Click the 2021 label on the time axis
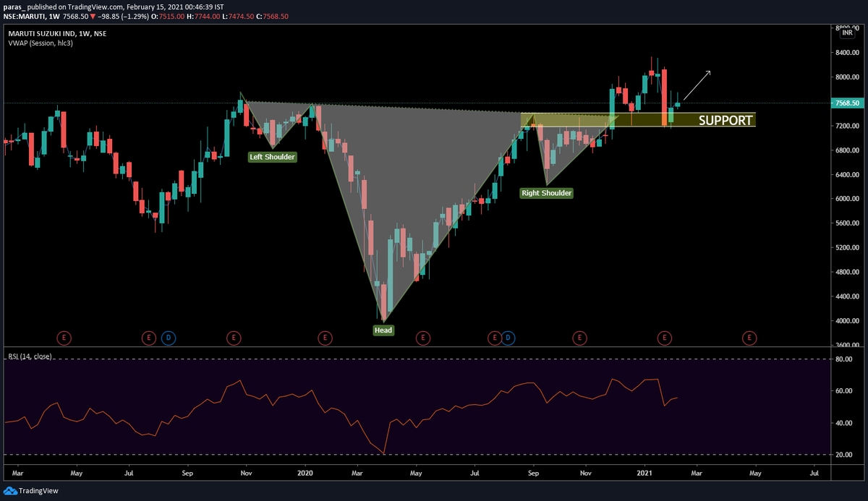Image resolution: width=868 pixels, height=501 pixels. tap(644, 474)
